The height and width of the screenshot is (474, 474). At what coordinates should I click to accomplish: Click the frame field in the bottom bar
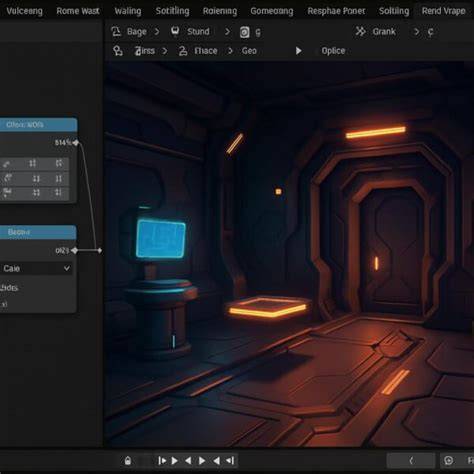point(411,461)
